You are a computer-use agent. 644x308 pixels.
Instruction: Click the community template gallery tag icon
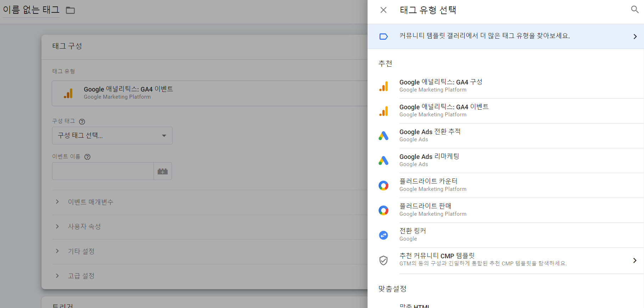coord(383,37)
